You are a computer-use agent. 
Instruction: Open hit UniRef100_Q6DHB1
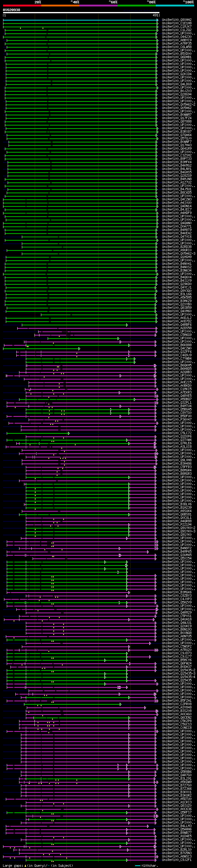pyautogui.click(x=177, y=57)
